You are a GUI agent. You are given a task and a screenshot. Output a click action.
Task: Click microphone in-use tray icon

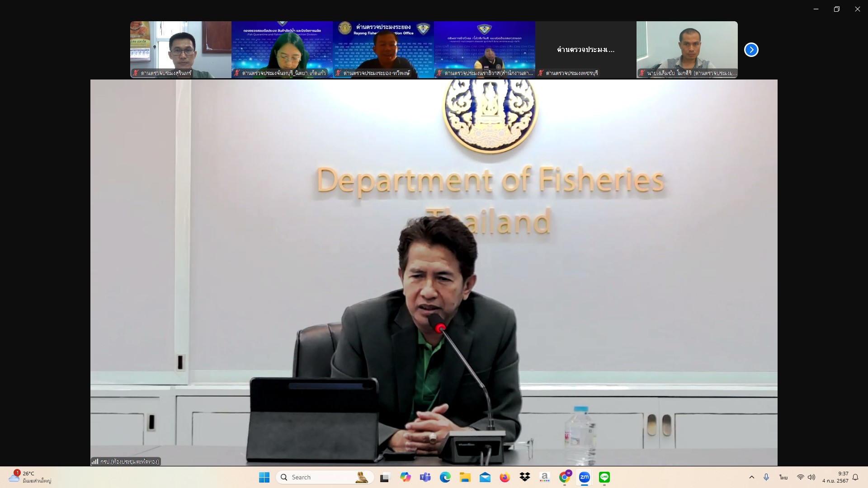click(x=766, y=477)
